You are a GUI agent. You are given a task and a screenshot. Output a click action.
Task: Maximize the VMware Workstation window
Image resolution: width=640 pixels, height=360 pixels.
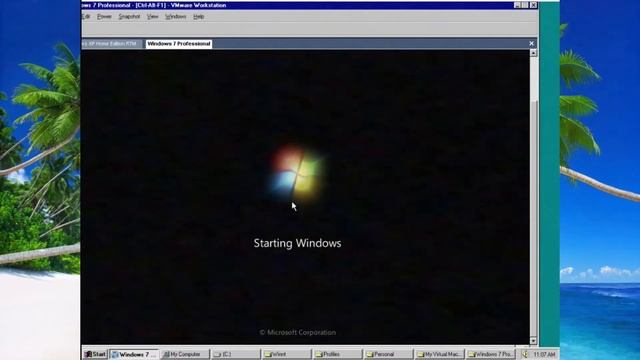pos(524,5)
